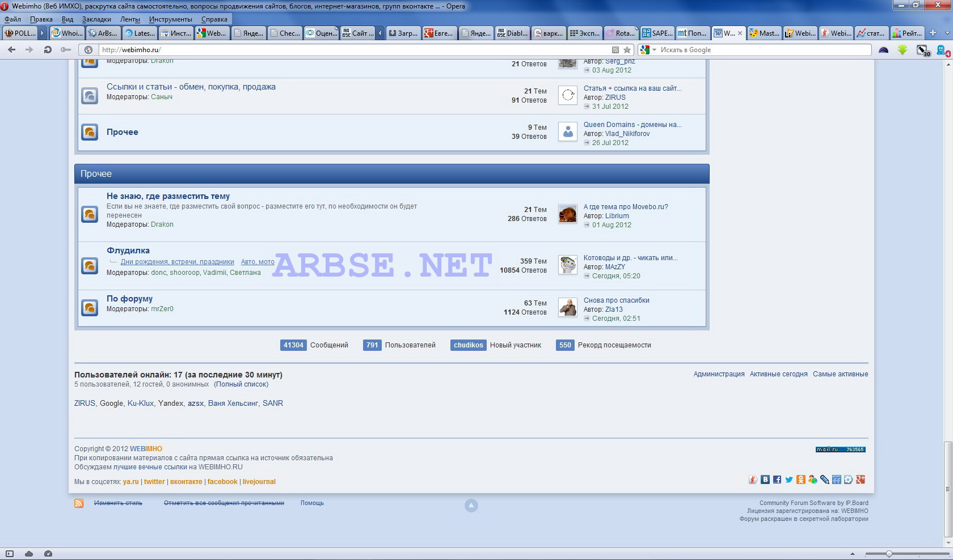Click the Ya.ru red figure share icon

click(753, 480)
